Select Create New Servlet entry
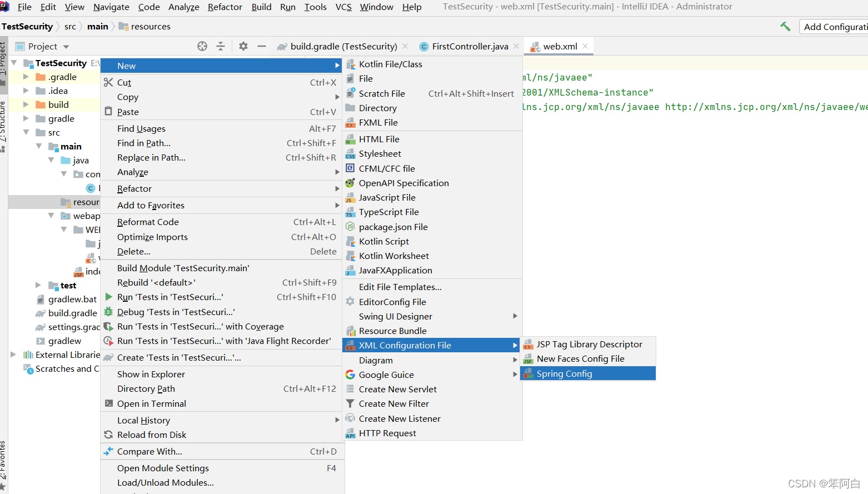Viewport: 868px width, 494px height. click(x=432, y=389)
